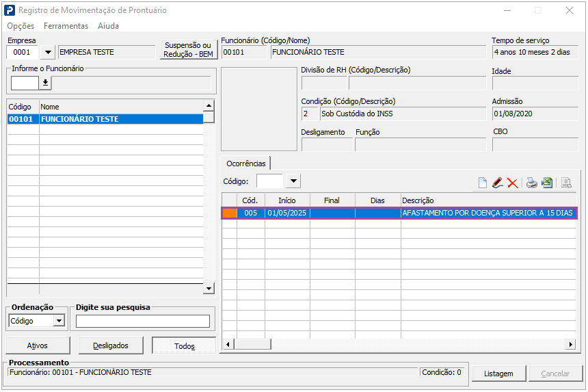Select employee row 00101 FUNCIONÁRIO TESTE
588x392 pixels.
(x=105, y=119)
